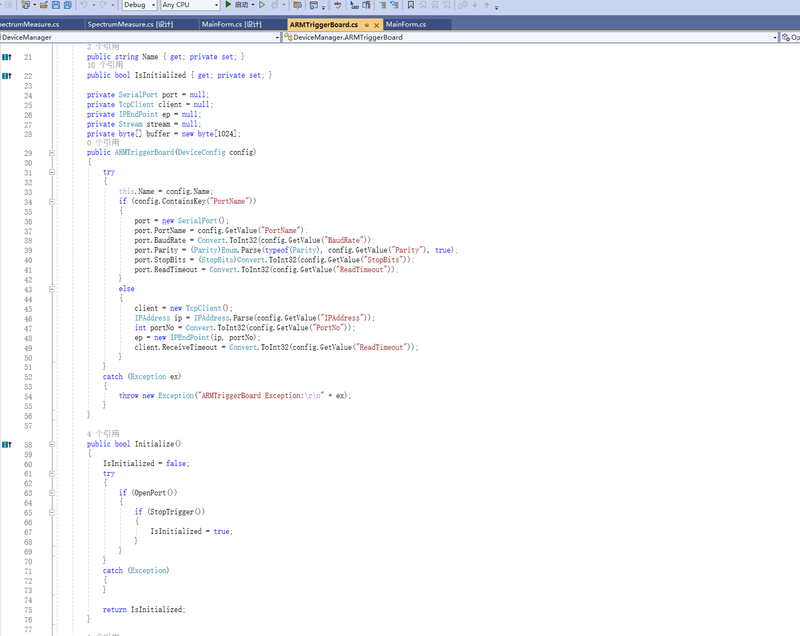Close the ARMTriggerBoard.cs tab
Image resolution: width=800 pixels, height=636 pixels.
pos(377,24)
